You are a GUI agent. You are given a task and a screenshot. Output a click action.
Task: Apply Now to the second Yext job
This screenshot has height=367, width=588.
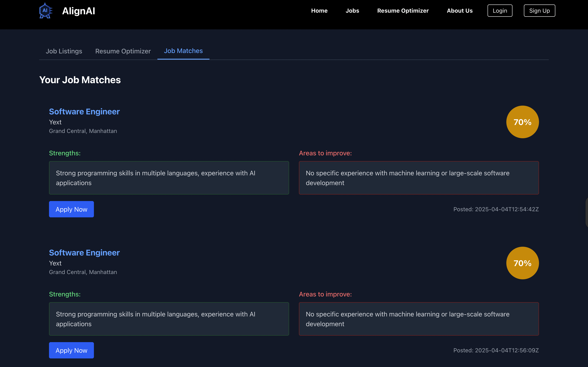click(71, 350)
